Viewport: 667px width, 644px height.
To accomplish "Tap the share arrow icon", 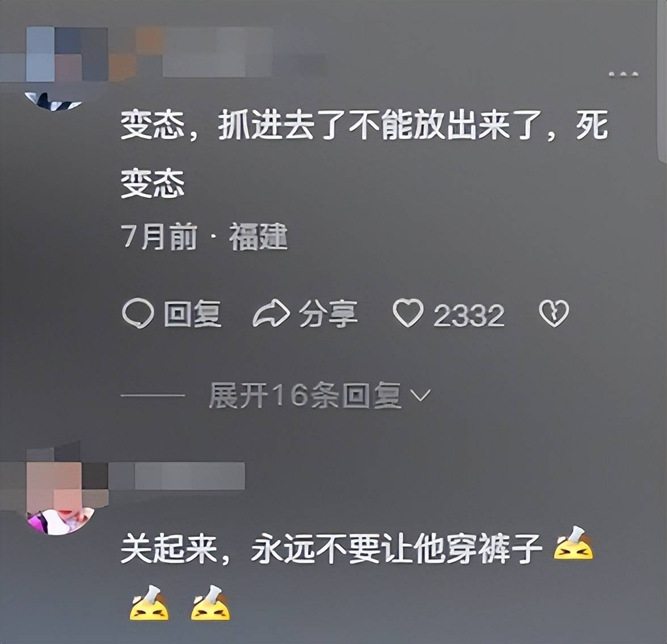I will tap(271, 313).
